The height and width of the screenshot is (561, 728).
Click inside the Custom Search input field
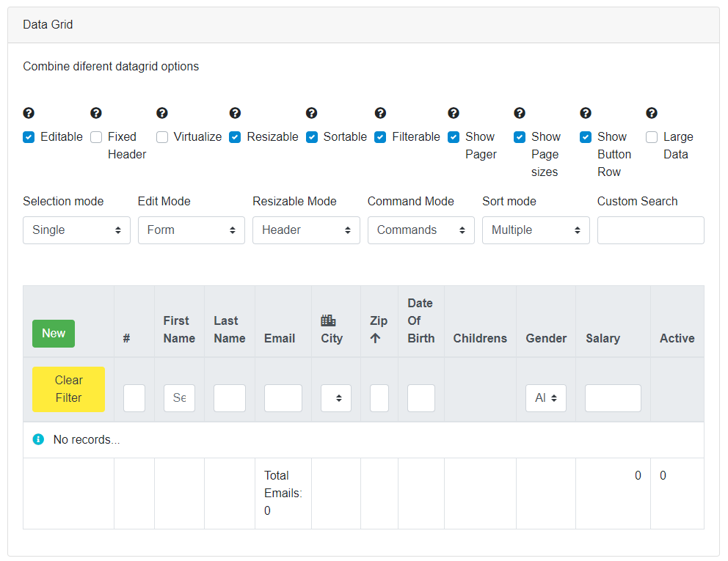tap(650, 230)
